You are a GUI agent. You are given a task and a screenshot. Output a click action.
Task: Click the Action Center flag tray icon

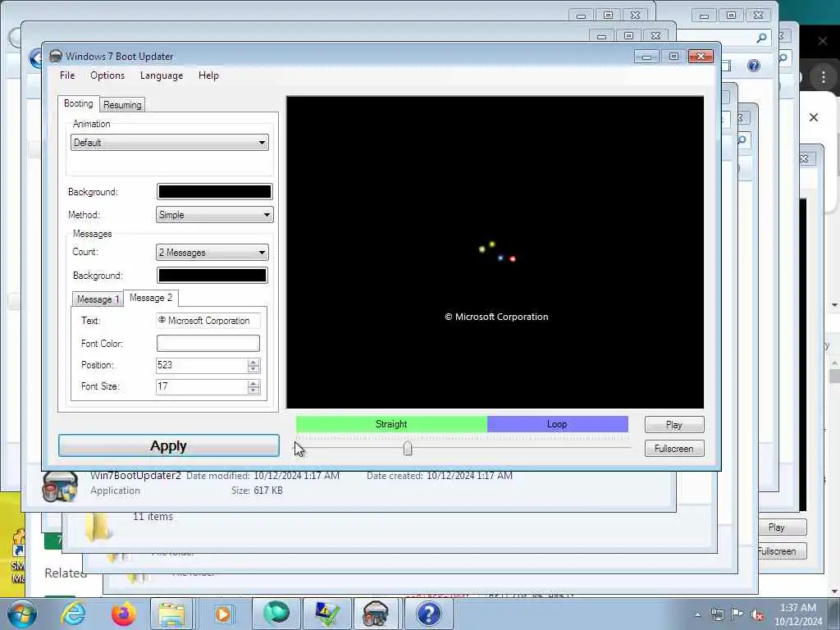click(x=737, y=614)
